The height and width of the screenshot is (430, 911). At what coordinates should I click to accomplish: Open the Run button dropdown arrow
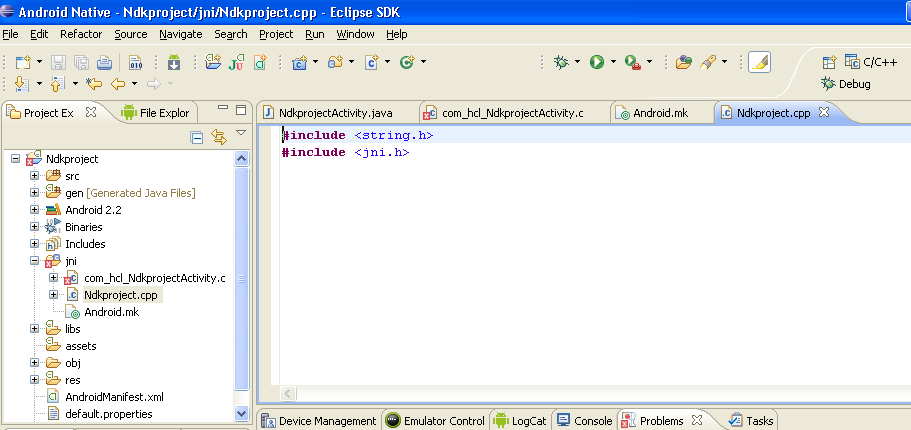coord(611,62)
